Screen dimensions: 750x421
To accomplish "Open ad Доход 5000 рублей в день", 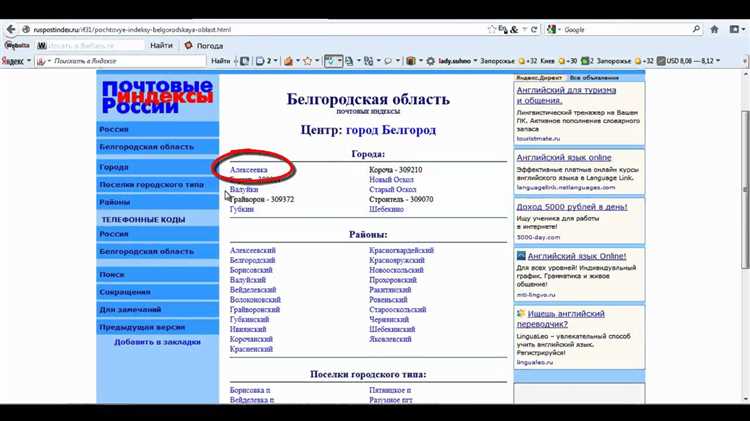I will pyautogui.click(x=572, y=207).
